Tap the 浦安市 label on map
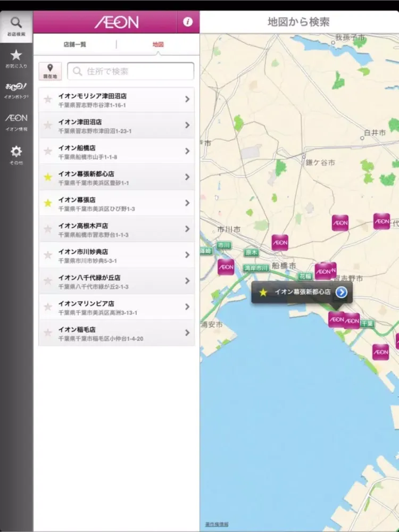 [211, 325]
